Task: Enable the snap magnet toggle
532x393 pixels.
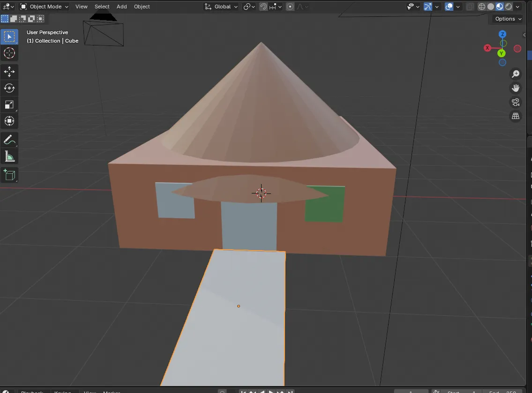Action: pos(264,7)
